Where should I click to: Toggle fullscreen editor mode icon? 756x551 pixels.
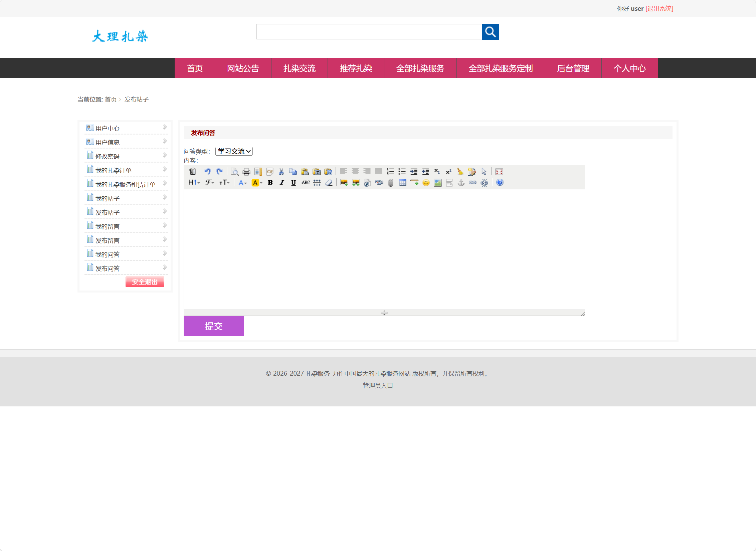coord(499,172)
